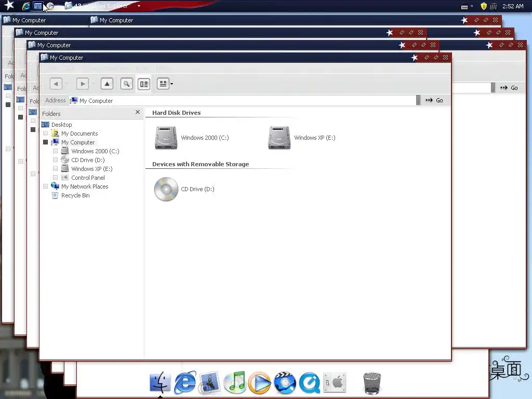This screenshot has height=399, width=532.
Task: Open the Favorites menu
Action: click(x=115, y=68)
